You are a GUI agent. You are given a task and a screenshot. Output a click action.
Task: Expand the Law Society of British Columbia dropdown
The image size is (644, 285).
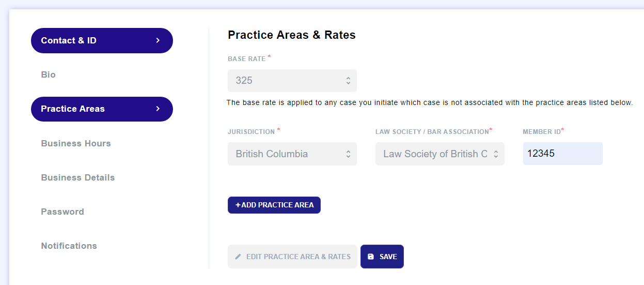coord(440,154)
